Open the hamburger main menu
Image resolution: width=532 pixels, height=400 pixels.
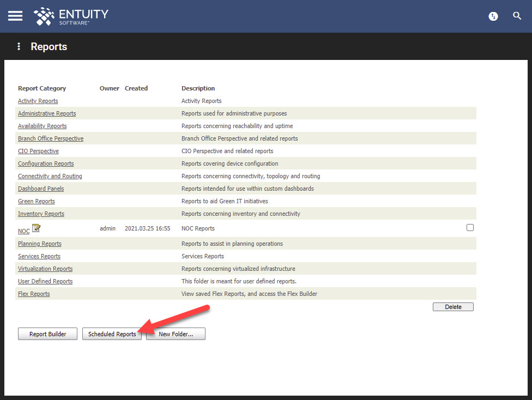[15, 16]
